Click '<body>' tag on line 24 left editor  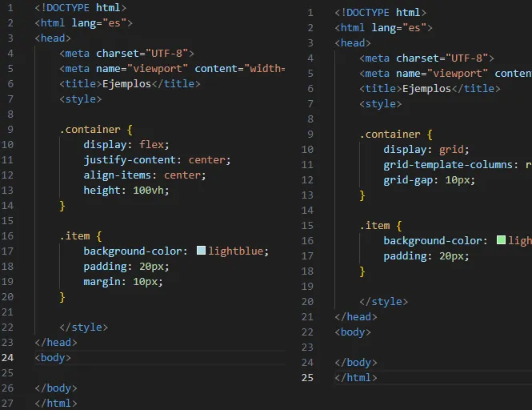53,358
